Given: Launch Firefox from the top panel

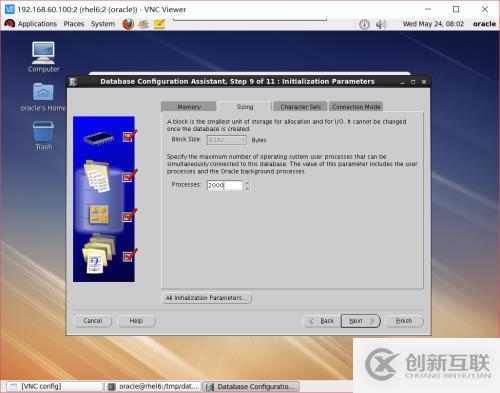Looking at the screenshot, I should pyautogui.click(x=128, y=24).
